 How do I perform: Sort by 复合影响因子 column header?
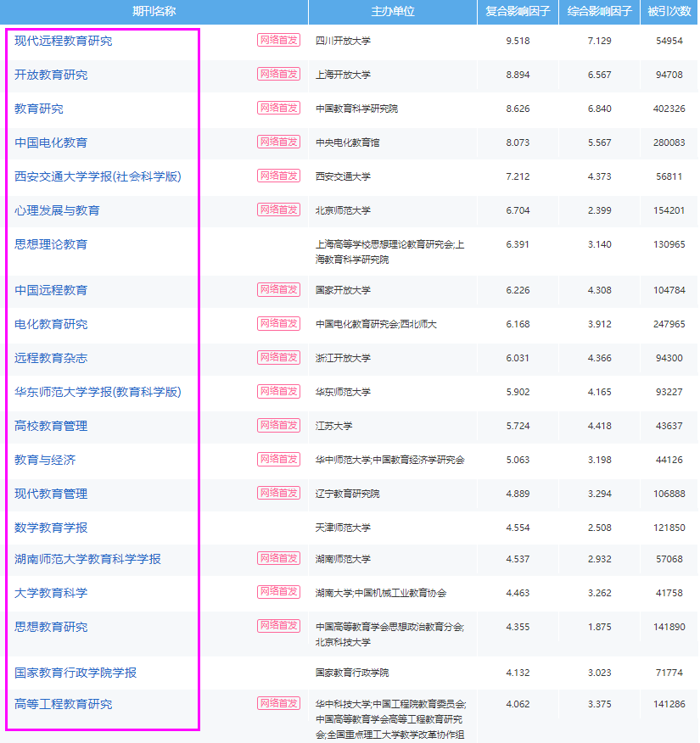pos(518,11)
